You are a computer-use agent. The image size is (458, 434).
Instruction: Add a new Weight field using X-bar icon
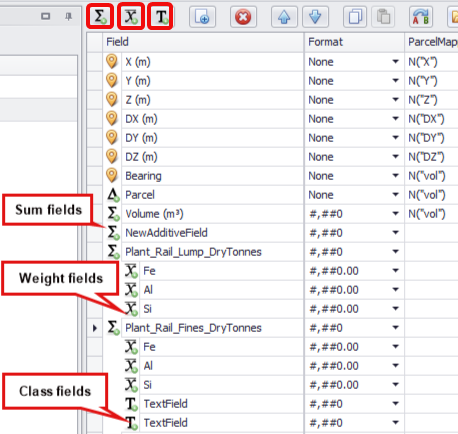[131, 16]
